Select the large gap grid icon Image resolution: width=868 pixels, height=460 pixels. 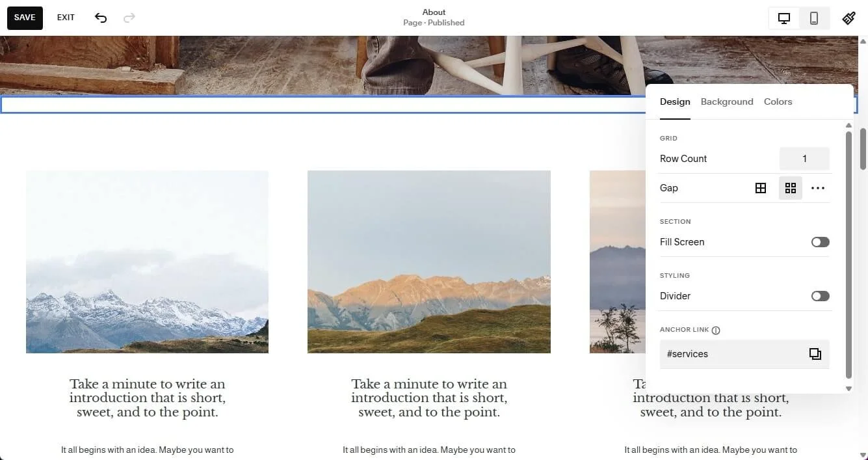click(x=791, y=188)
